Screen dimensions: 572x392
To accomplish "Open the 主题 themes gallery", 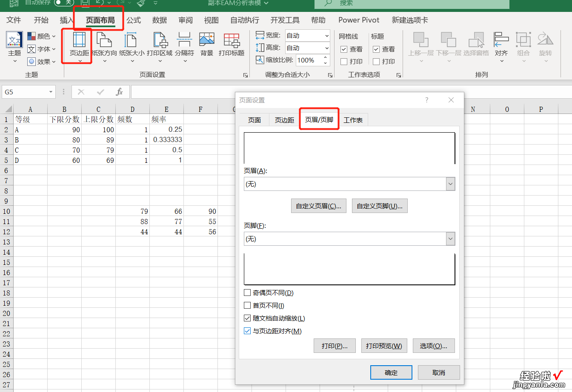I will pos(14,47).
